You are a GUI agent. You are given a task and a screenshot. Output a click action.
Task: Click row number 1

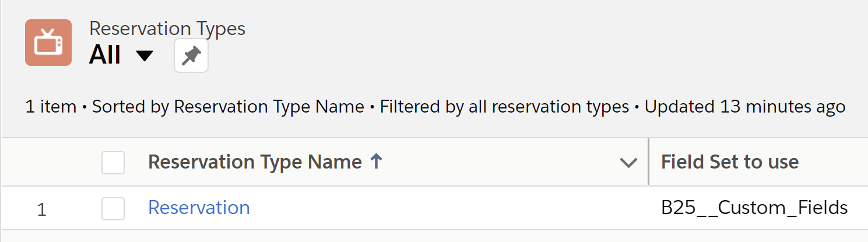[x=41, y=209]
